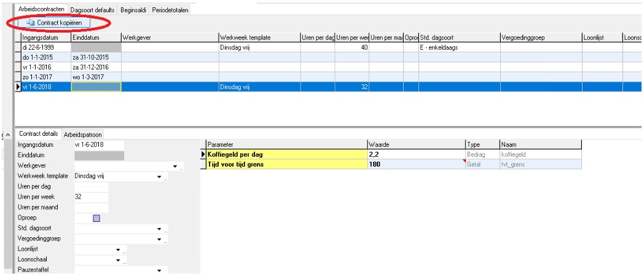Image resolution: width=644 pixels, height=276 pixels.
Task: Switch to the Dagsoort defaults tab
Action: point(92,10)
